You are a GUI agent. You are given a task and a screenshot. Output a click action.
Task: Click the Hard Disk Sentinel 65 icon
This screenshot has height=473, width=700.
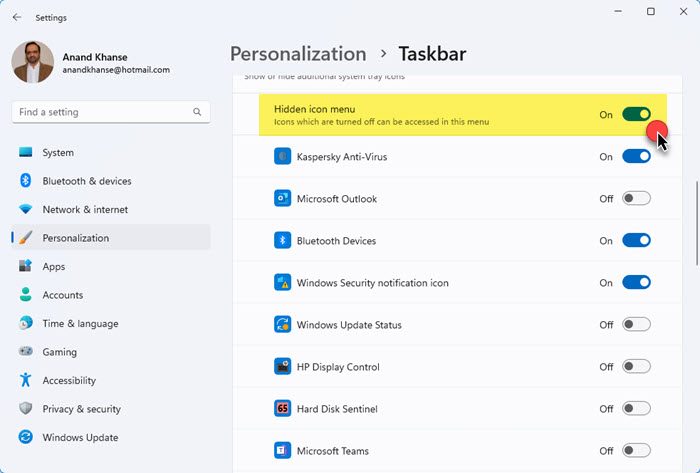point(283,408)
